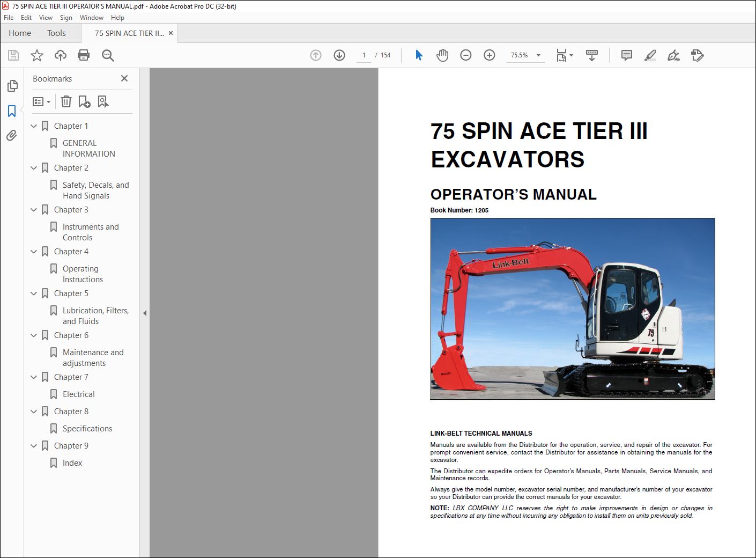Click the zoom level 75.5% field

pos(519,55)
